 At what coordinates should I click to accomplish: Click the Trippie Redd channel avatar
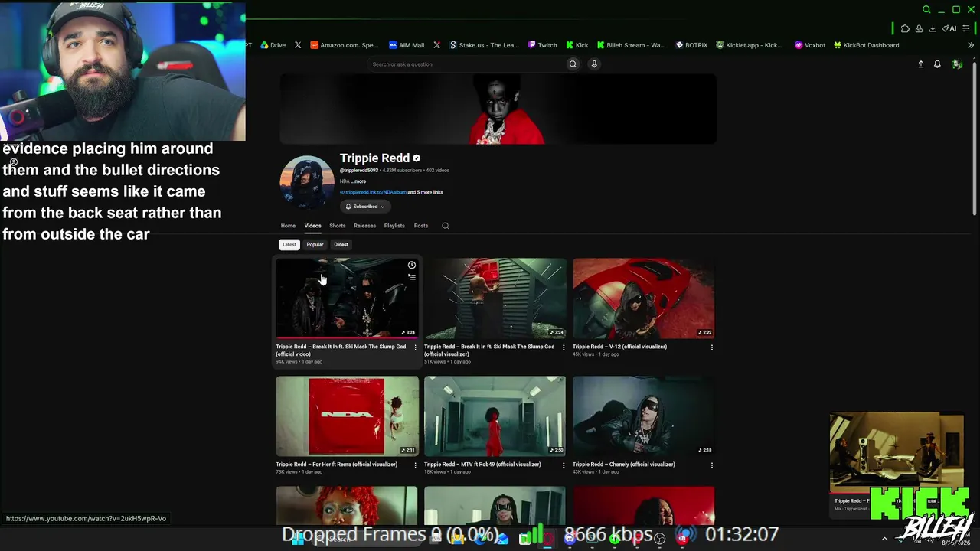[x=307, y=183]
